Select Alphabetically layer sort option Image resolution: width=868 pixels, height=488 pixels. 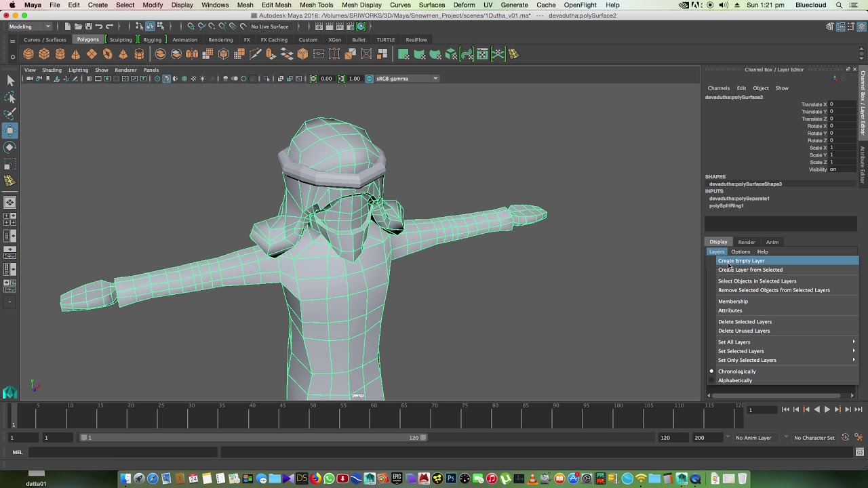coord(735,380)
